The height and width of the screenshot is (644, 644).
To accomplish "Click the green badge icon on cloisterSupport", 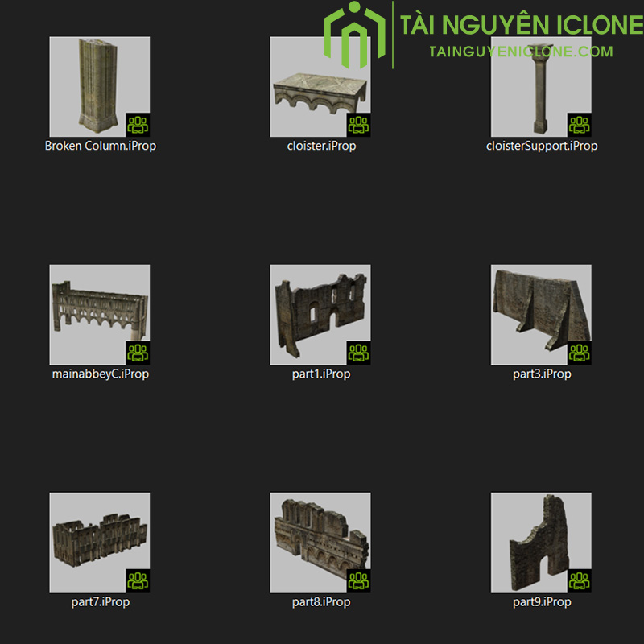I will [x=580, y=125].
